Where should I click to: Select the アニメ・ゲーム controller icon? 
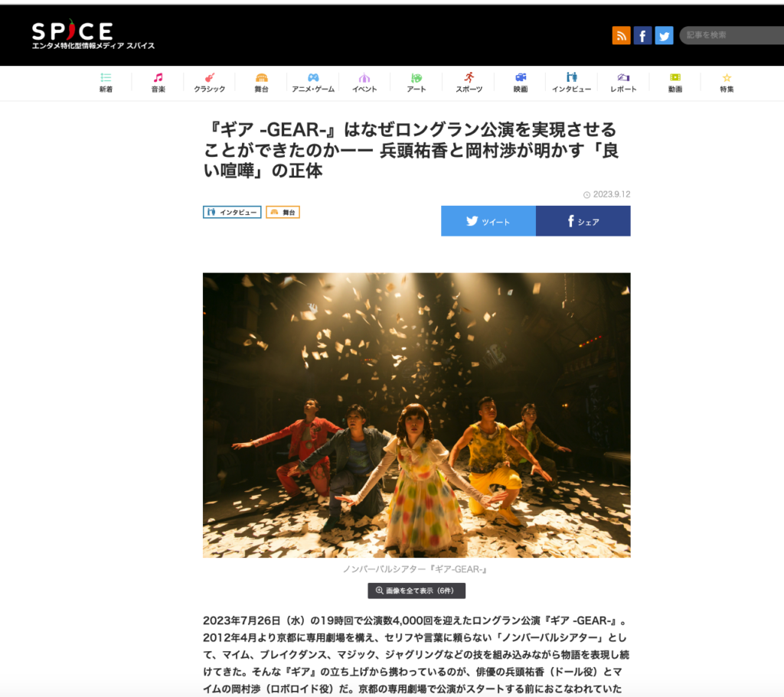pos(313,77)
